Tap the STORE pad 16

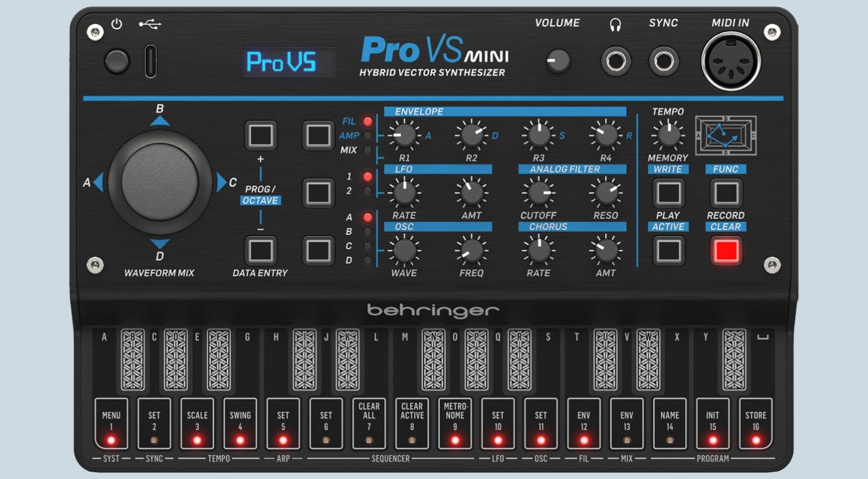pos(756,423)
